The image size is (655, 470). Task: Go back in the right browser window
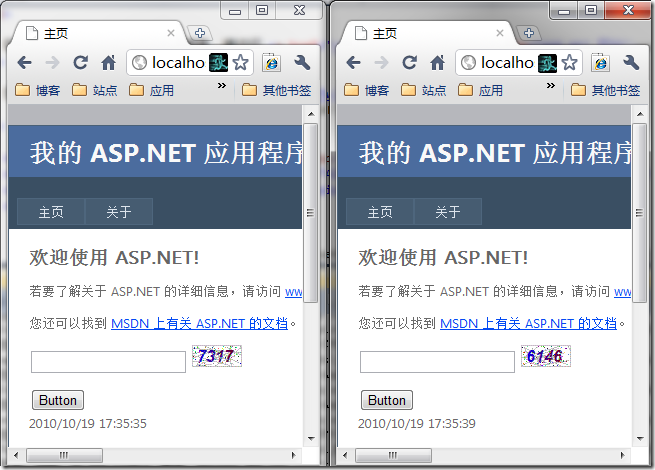[x=353, y=63]
